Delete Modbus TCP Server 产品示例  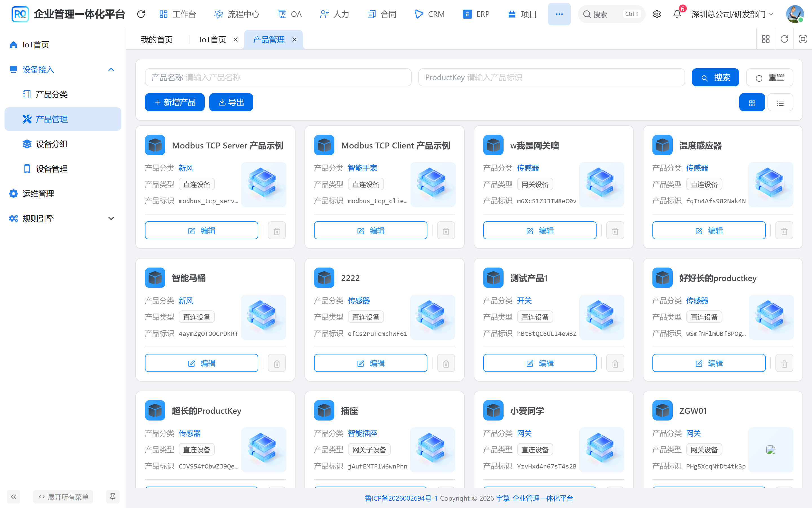(x=277, y=231)
